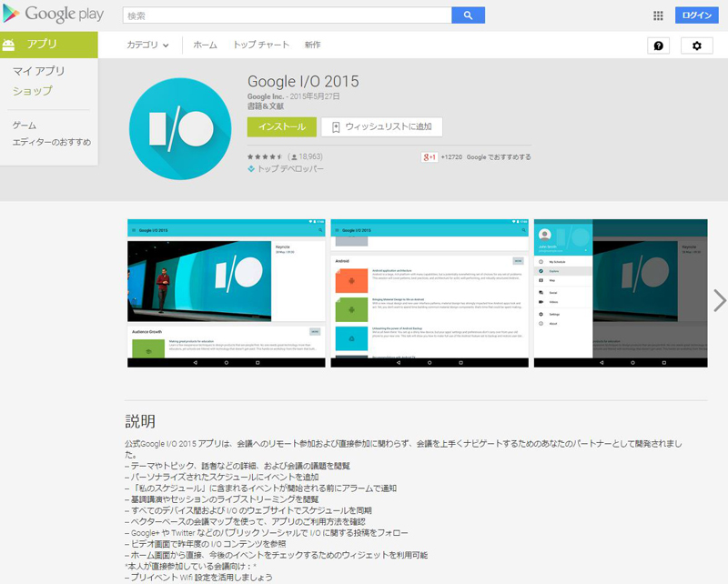
Task: Click the Google Play logo
Action: (x=53, y=15)
